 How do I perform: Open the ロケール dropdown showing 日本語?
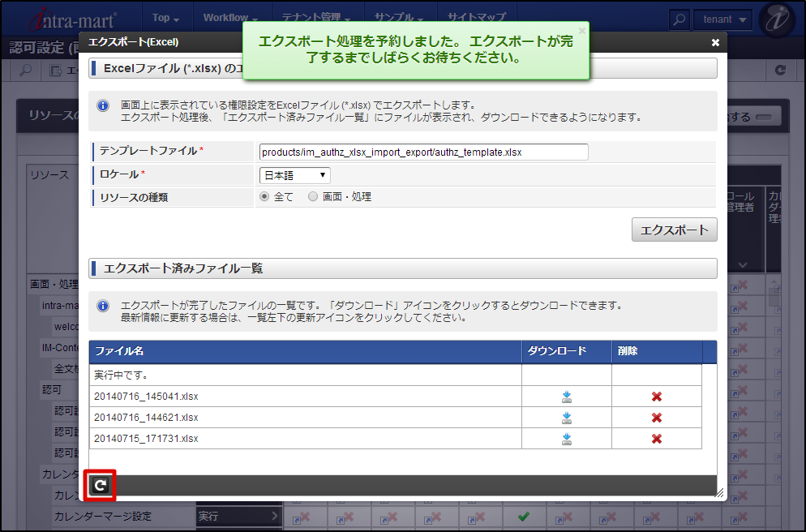click(x=294, y=174)
